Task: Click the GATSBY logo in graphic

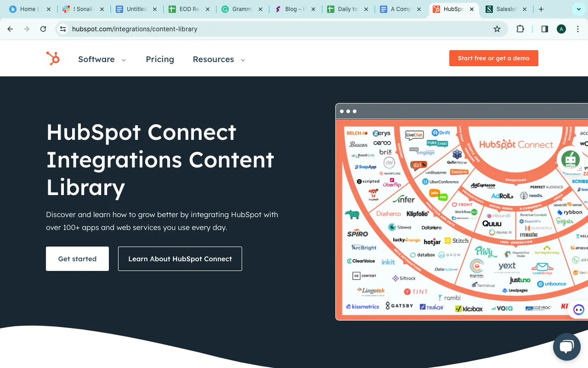Action: [399, 305]
